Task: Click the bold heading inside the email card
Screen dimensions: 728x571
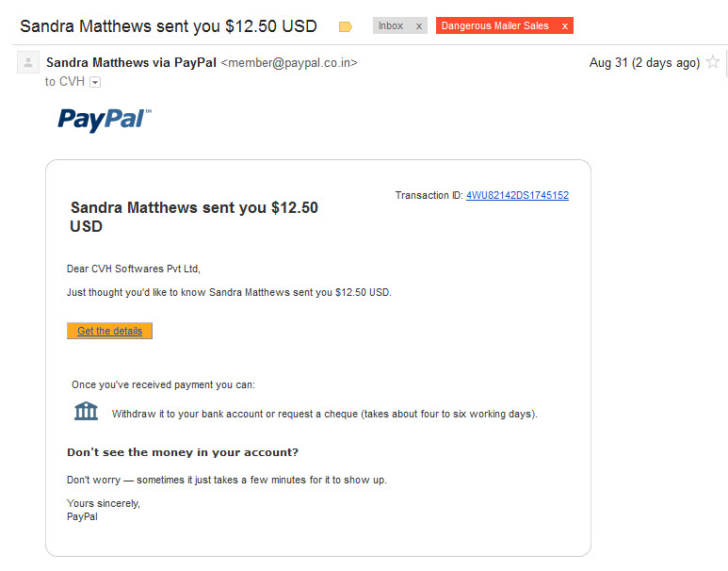Action: click(194, 217)
